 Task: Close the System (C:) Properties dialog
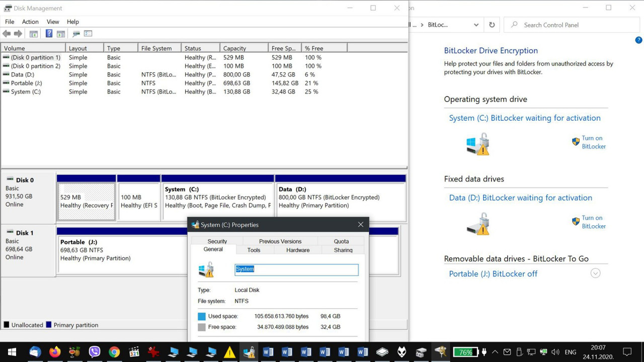pos(360,225)
